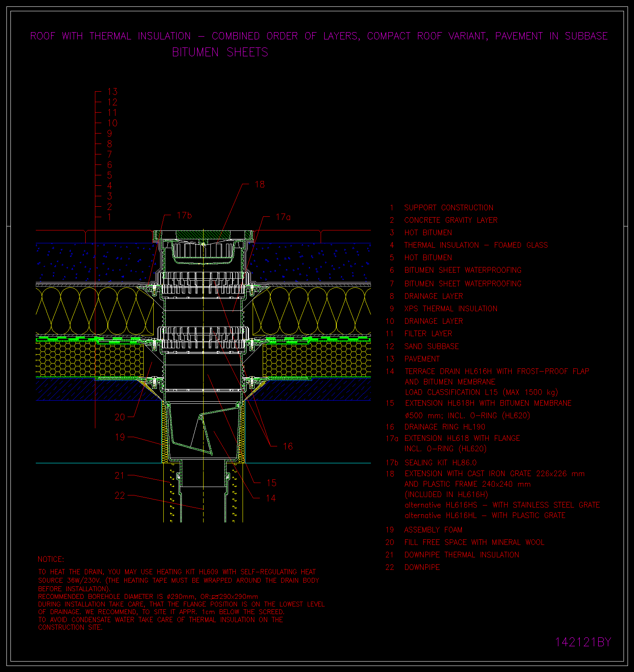The height and width of the screenshot is (672, 634).
Task: Click the drawing title 'BITUMEN SHEETS'
Action: point(220,52)
